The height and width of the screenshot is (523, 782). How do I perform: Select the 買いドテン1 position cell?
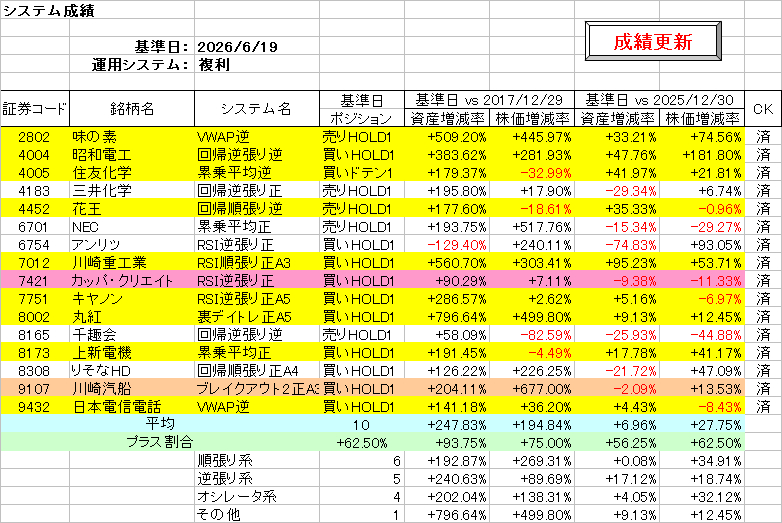pyautogui.click(x=362, y=173)
